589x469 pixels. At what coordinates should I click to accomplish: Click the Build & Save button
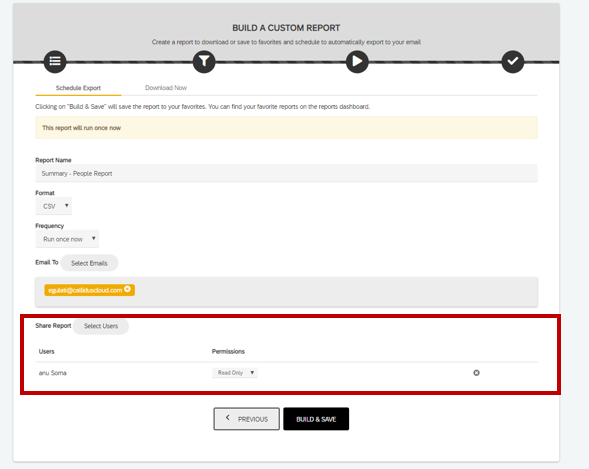(x=316, y=419)
